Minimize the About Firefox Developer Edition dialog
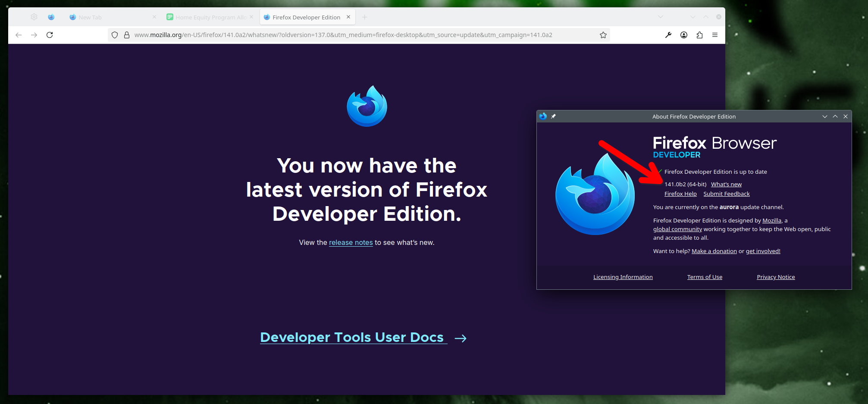The width and height of the screenshot is (868, 404). (825, 116)
